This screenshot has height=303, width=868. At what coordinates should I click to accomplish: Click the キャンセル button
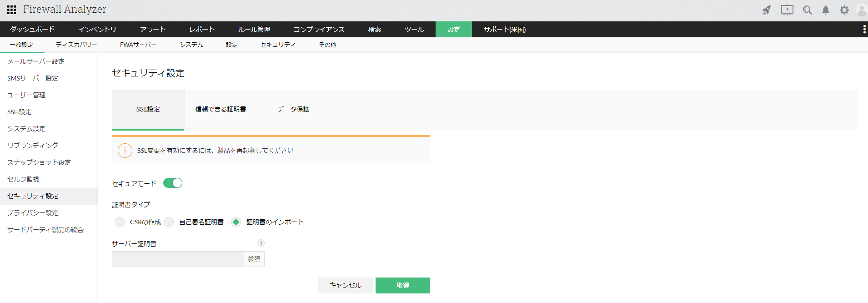point(346,285)
